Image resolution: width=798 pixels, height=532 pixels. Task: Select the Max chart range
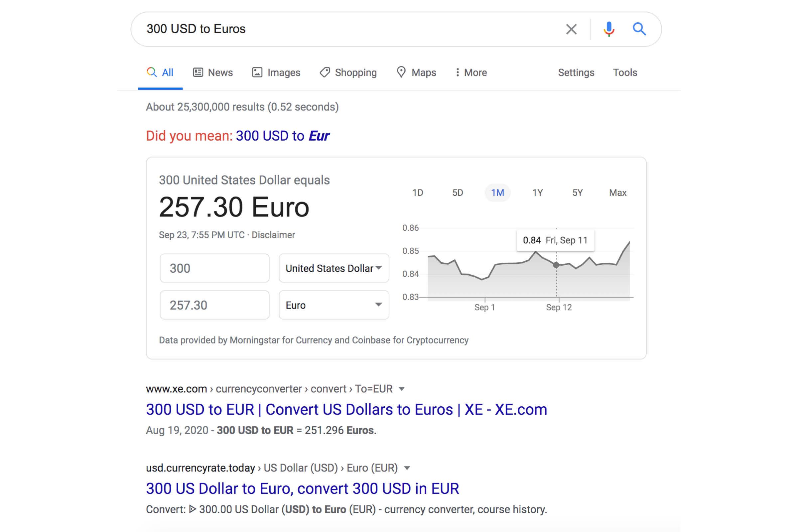618,193
